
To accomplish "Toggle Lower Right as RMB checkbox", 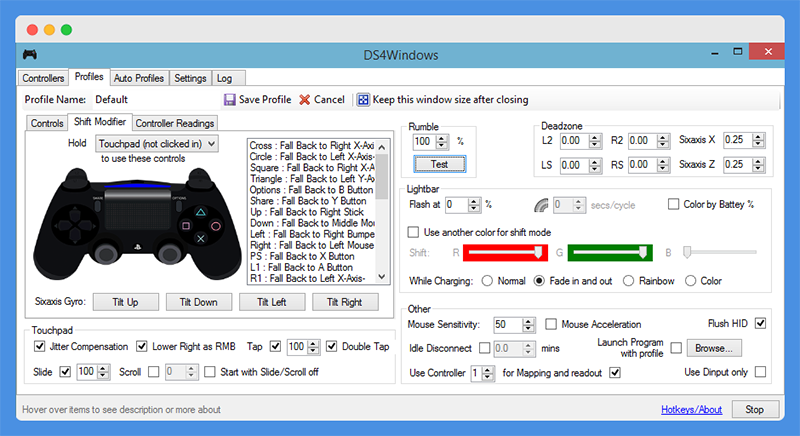I will pos(142,346).
